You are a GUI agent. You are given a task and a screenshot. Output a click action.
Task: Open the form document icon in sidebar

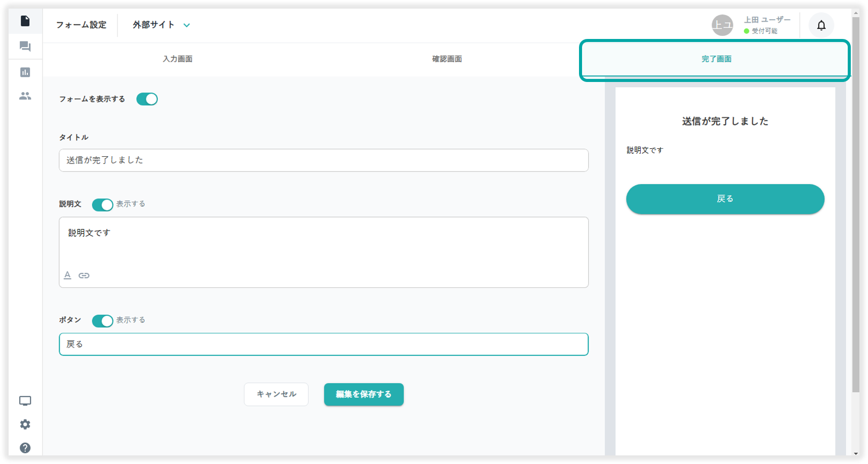pyautogui.click(x=25, y=21)
